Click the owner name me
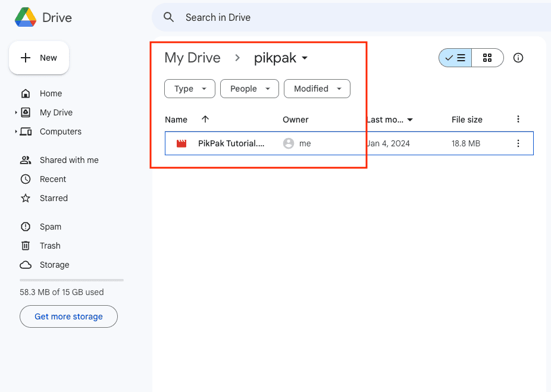This screenshot has width=551, height=392. (305, 143)
